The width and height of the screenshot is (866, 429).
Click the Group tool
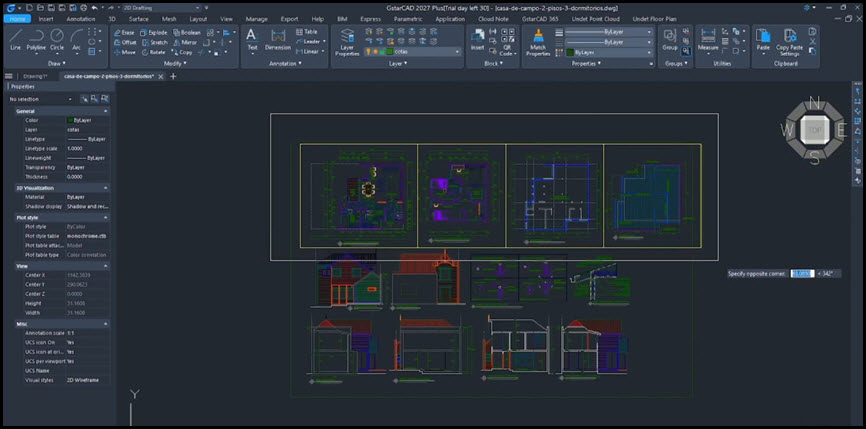[669, 40]
